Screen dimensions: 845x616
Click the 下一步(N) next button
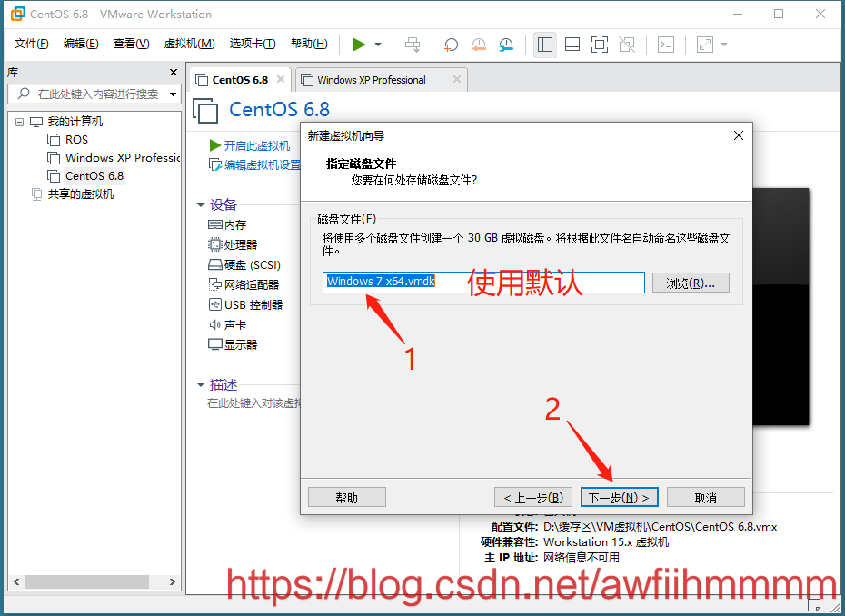coord(619,498)
